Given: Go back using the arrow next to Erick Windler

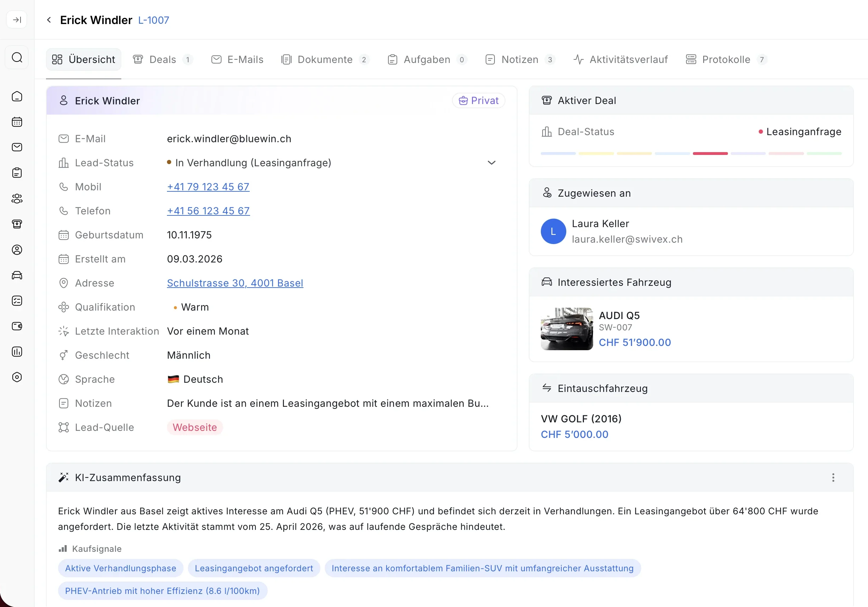Looking at the screenshot, I should [49, 20].
